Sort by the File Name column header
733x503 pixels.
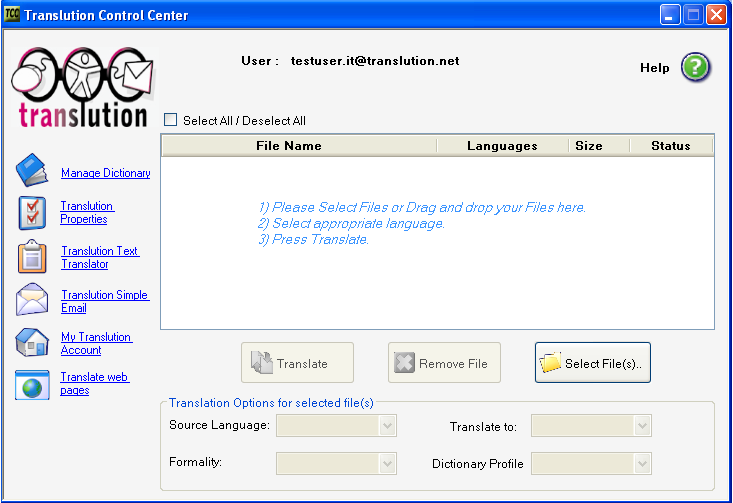[x=299, y=146]
